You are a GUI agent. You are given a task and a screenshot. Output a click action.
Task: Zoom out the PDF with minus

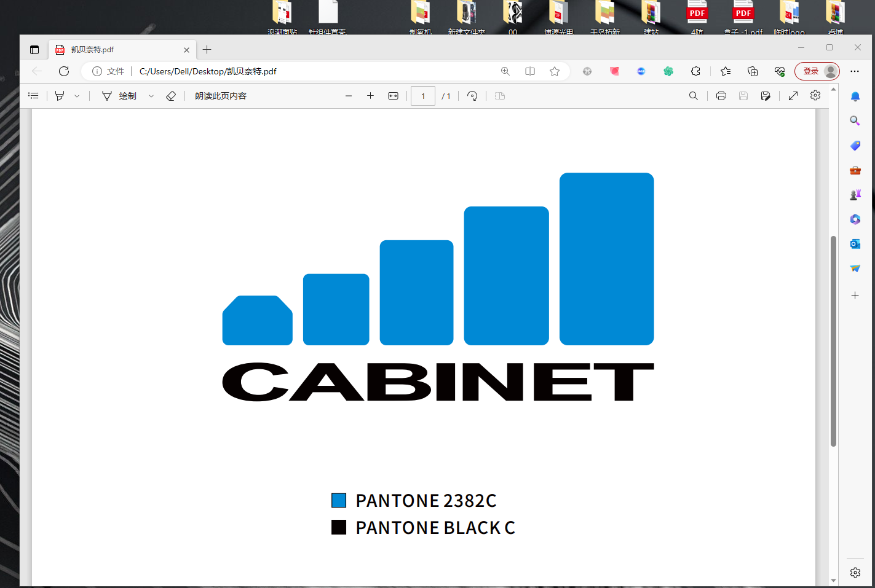pyautogui.click(x=349, y=96)
